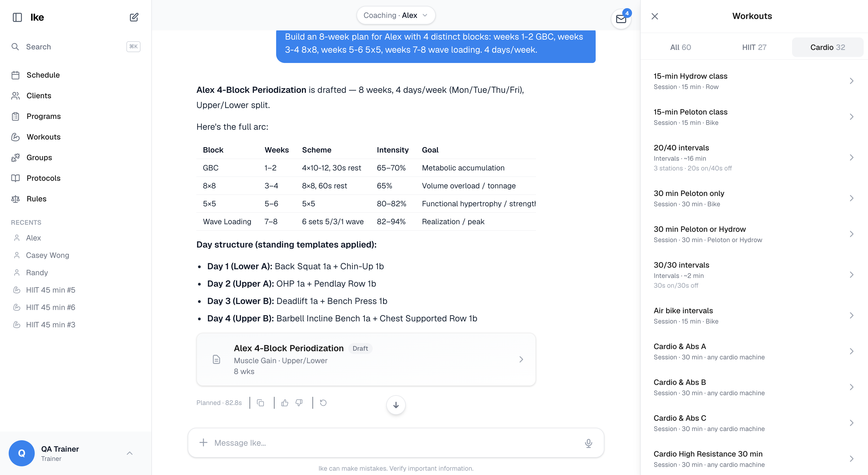This screenshot has height=475, width=868.
Task: Open Cardio & Abs C workout
Action: 754,423
